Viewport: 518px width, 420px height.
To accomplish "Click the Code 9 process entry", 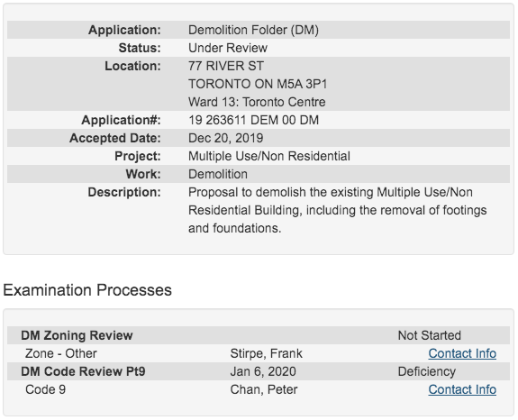I will coord(45,389).
